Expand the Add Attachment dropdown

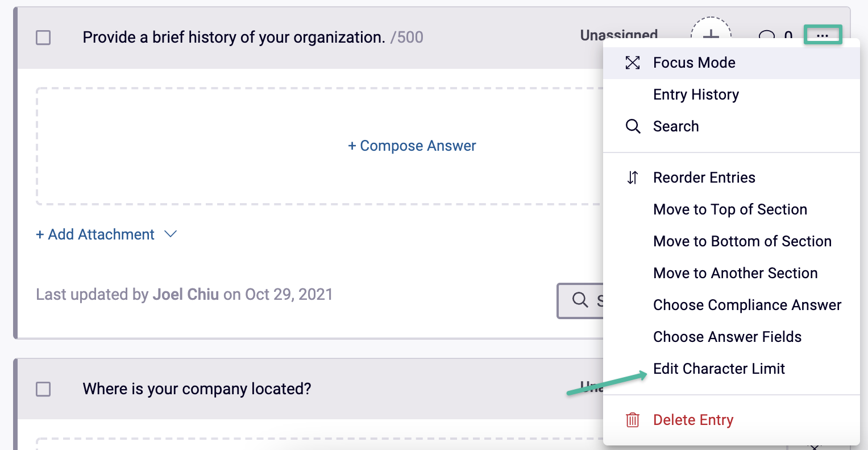[171, 234]
